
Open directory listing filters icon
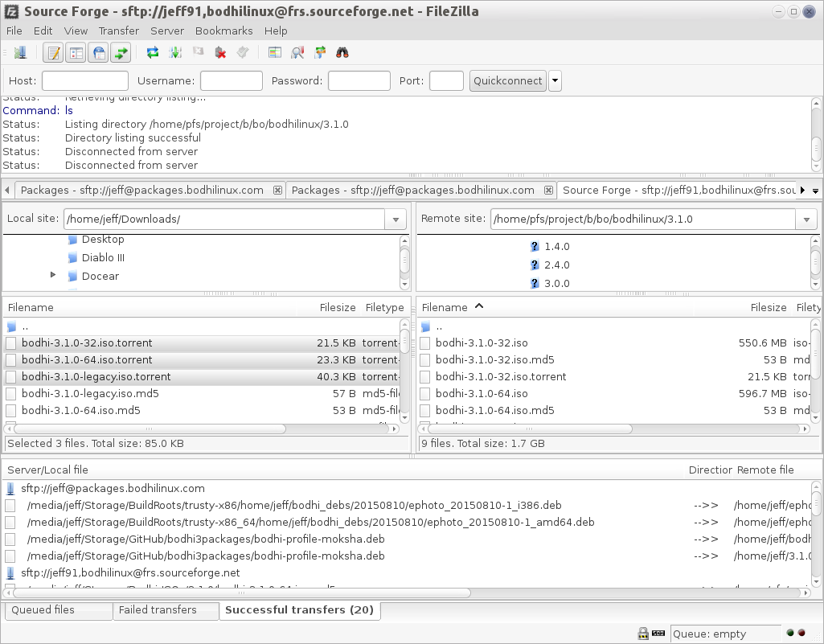point(275,52)
